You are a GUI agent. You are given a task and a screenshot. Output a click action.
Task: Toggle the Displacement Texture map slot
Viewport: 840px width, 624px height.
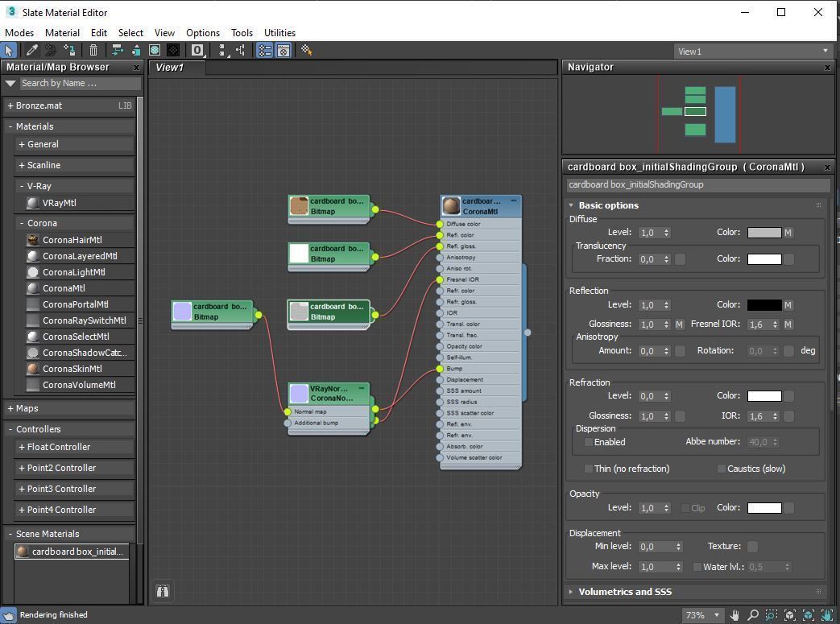coord(753,547)
